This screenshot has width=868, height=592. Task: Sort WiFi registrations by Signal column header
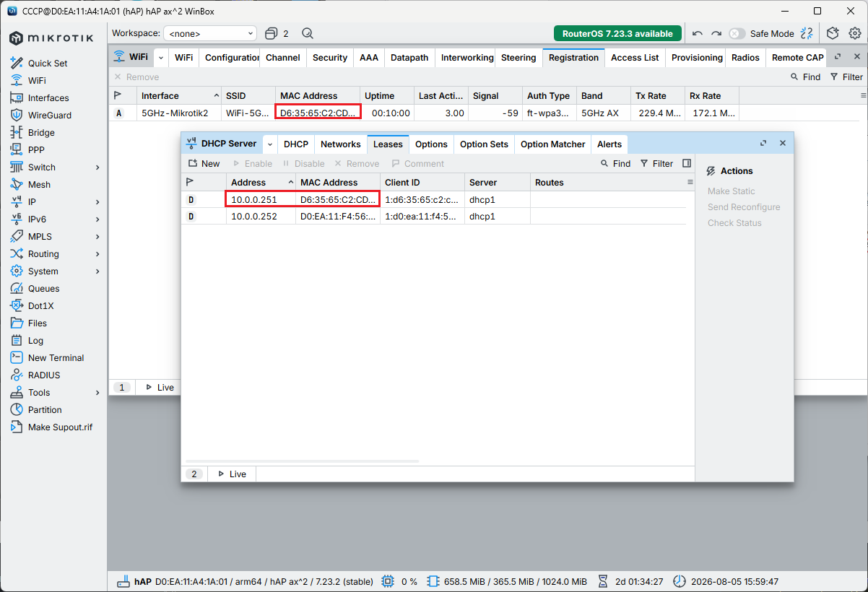495,96
